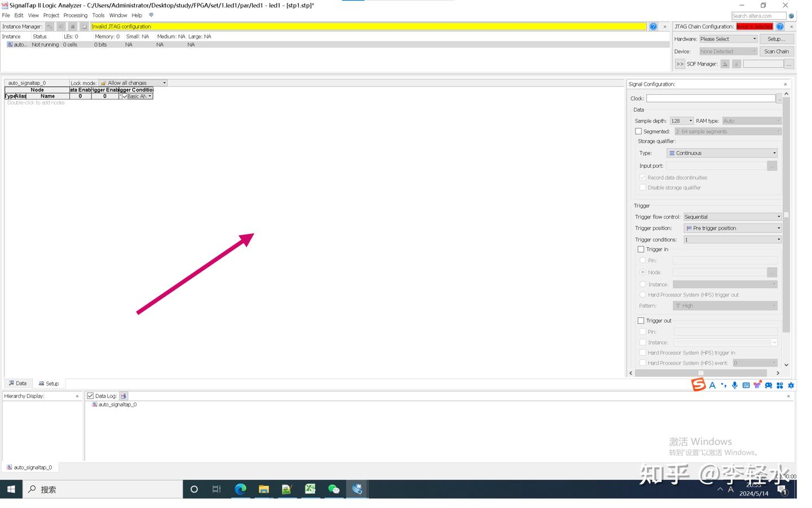Open Instance Manager help question-mark icon
The image size is (812, 508).
653,27
